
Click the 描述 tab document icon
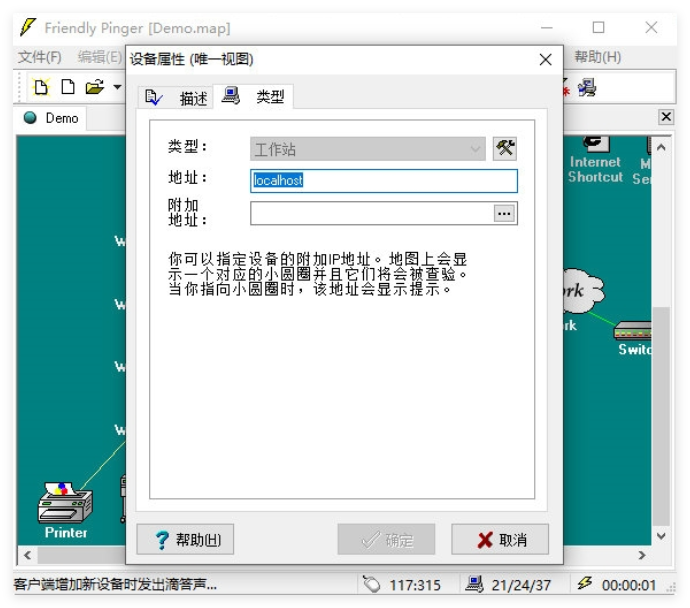click(154, 97)
